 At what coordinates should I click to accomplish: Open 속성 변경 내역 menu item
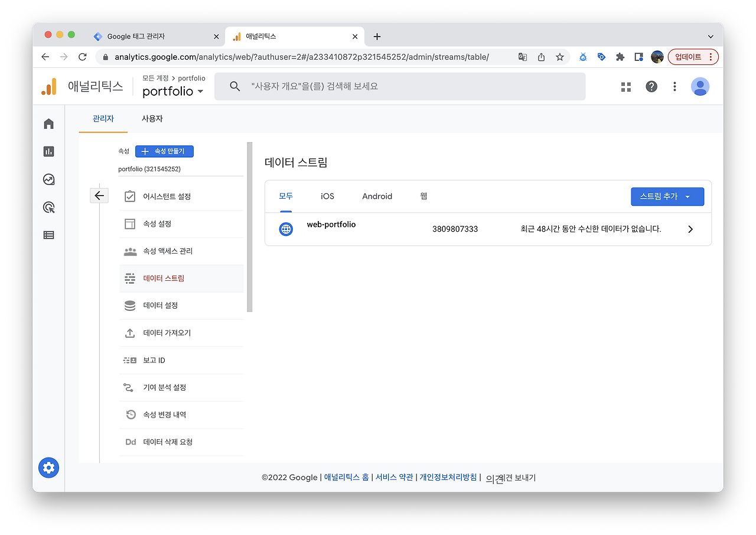coord(181,414)
